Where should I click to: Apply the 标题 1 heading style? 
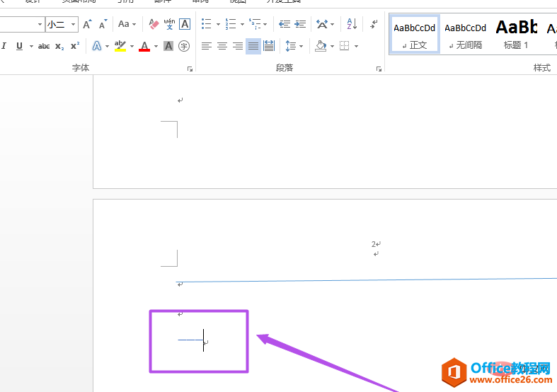pos(516,34)
